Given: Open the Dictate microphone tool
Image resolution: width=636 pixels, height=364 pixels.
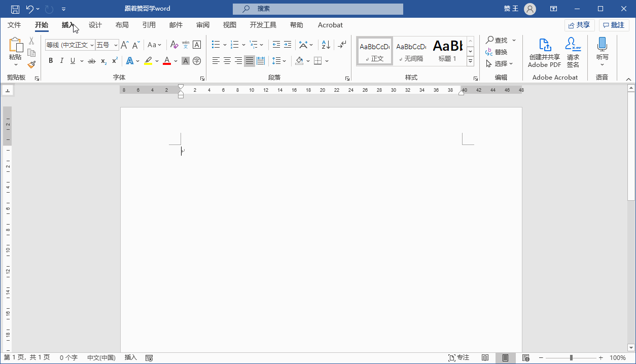Looking at the screenshot, I should click(x=602, y=52).
